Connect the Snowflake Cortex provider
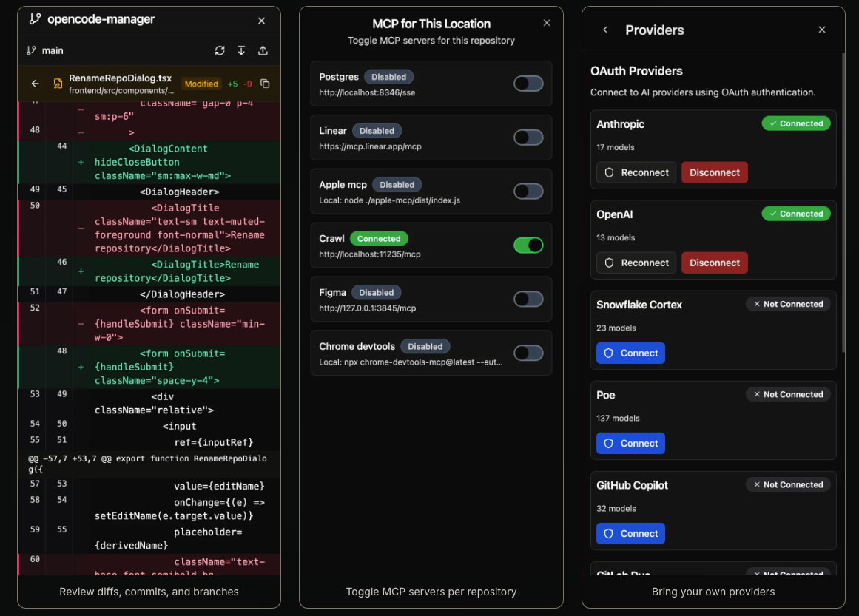Image resolution: width=859 pixels, height=616 pixels. 630,353
